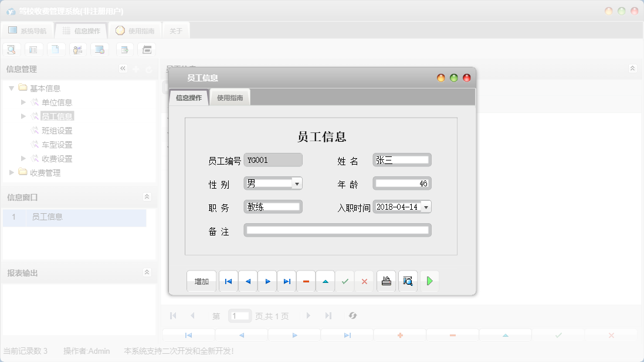
Task: Expand the 收费管理 tree node
Action: [12, 173]
